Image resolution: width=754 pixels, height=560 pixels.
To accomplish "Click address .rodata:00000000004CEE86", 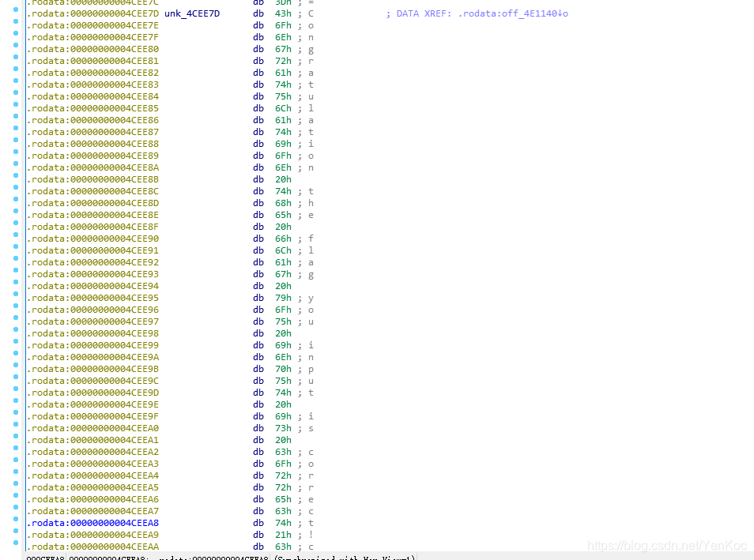I will (x=92, y=120).
